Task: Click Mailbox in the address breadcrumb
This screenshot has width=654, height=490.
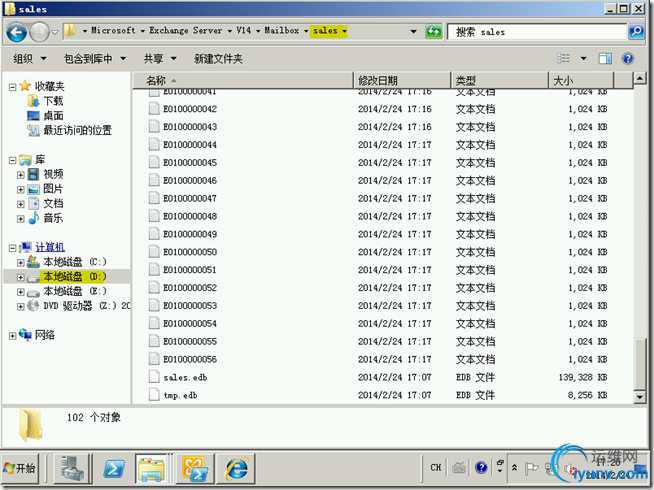Action: tap(282, 30)
